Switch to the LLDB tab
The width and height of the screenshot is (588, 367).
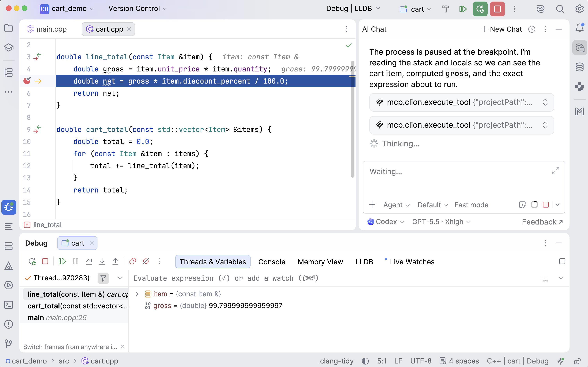pyautogui.click(x=364, y=262)
